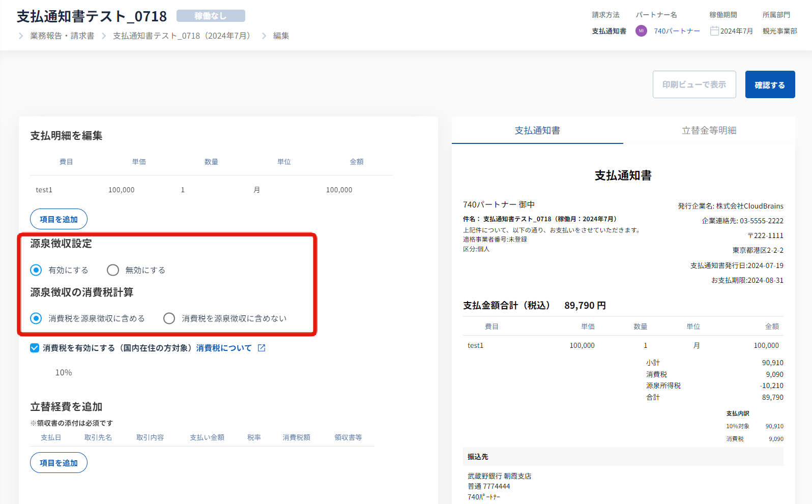Go to 業務報告・請求書 breadcrumb
The image size is (812, 504).
[x=62, y=36]
